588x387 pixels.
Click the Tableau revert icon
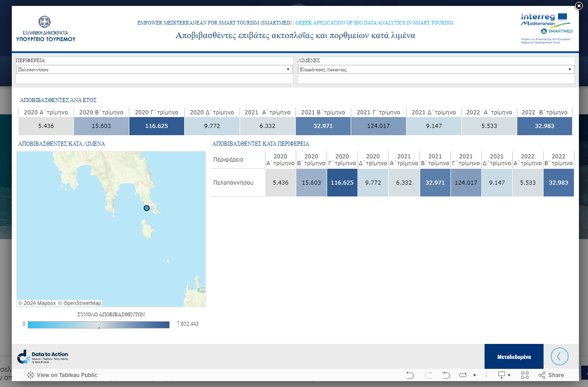[446, 375]
